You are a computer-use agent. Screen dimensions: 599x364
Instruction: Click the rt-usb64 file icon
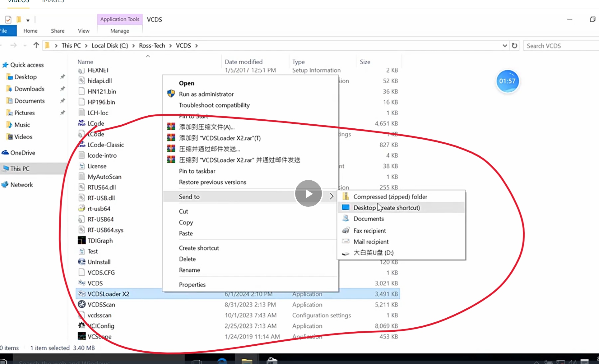click(x=81, y=208)
